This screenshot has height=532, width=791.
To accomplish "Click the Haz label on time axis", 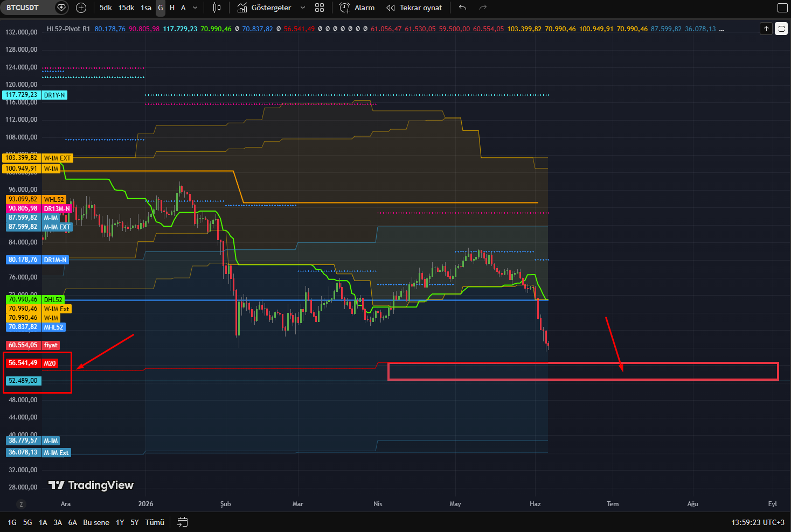I will (x=535, y=504).
